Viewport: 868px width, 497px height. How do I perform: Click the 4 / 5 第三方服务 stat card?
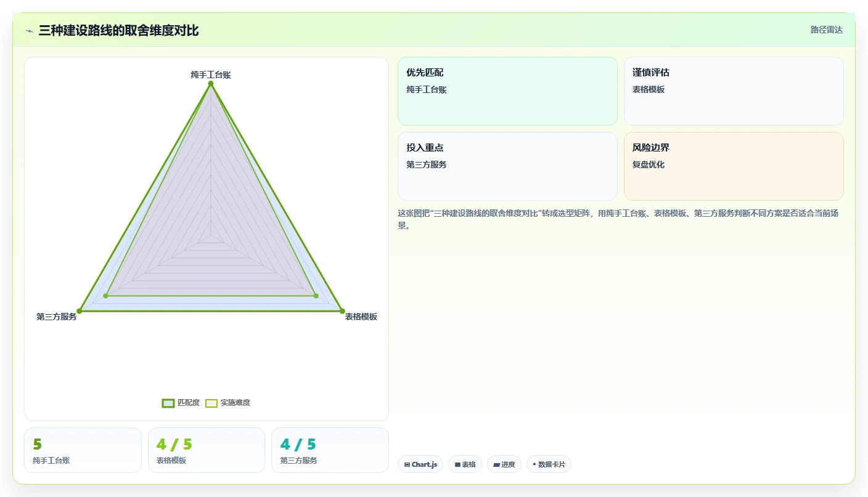(330, 450)
